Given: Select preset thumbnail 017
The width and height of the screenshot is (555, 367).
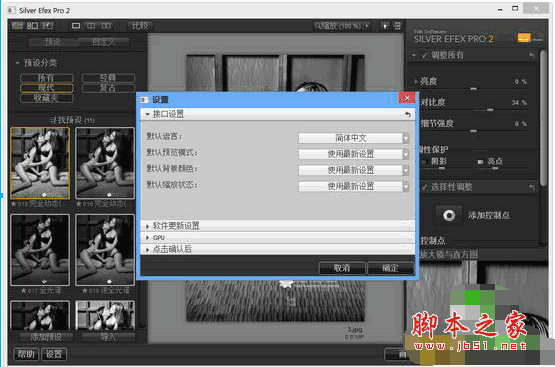Looking at the screenshot, I should tap(40, 250).
